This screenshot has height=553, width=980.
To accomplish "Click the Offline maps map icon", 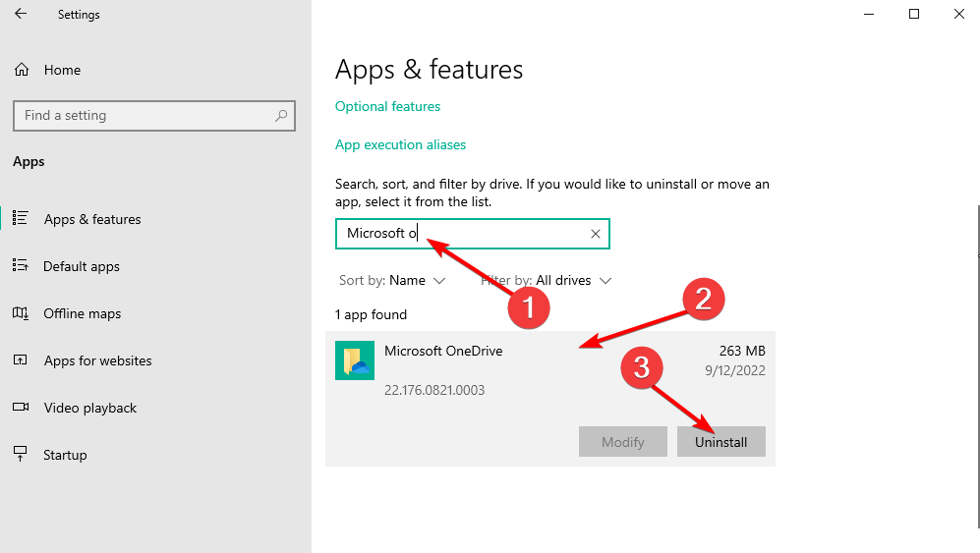I will point(21,313).
